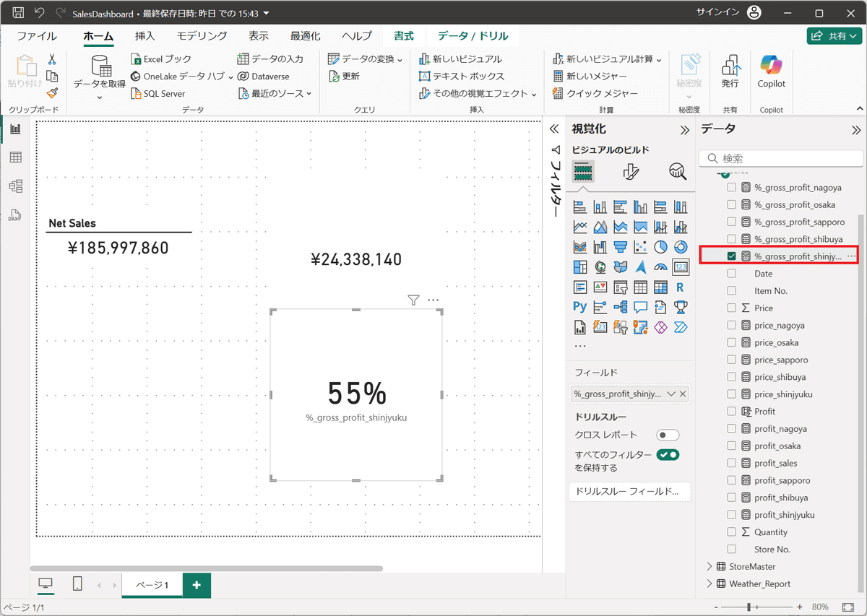Choose the Slicer visual
Screen dimensions: 867x616
point(620,287)
